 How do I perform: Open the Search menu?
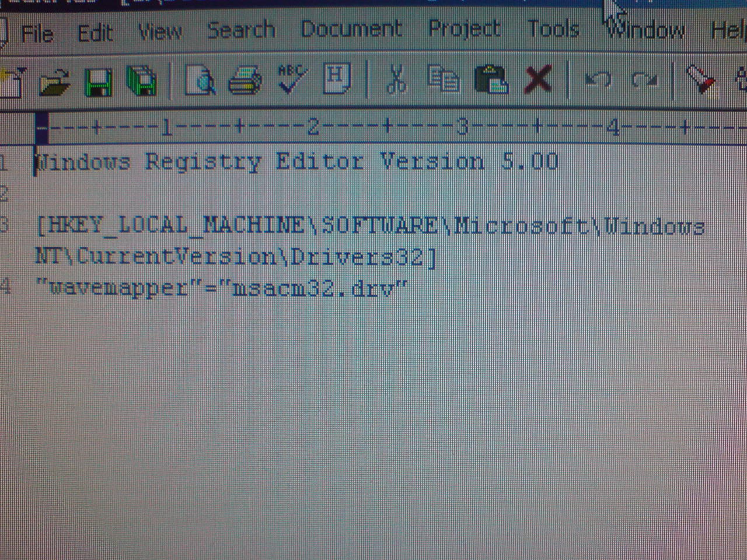(x=241, y=30)
